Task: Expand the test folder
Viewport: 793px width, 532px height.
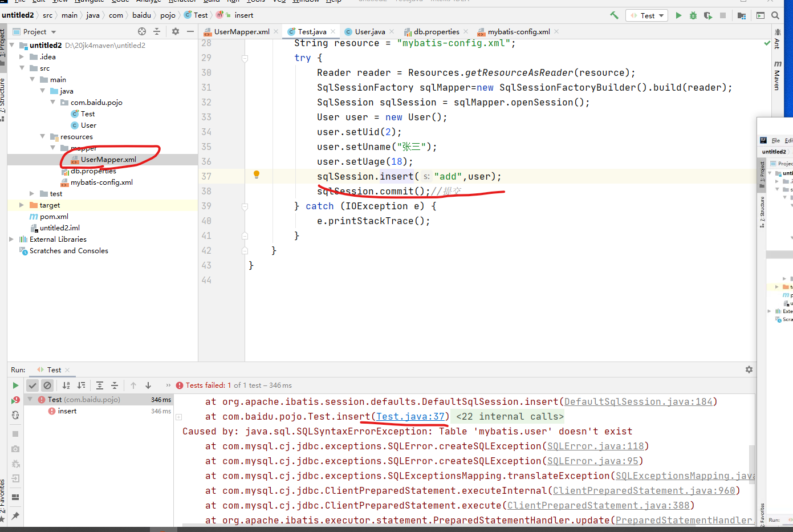Action: pos(32,193)
